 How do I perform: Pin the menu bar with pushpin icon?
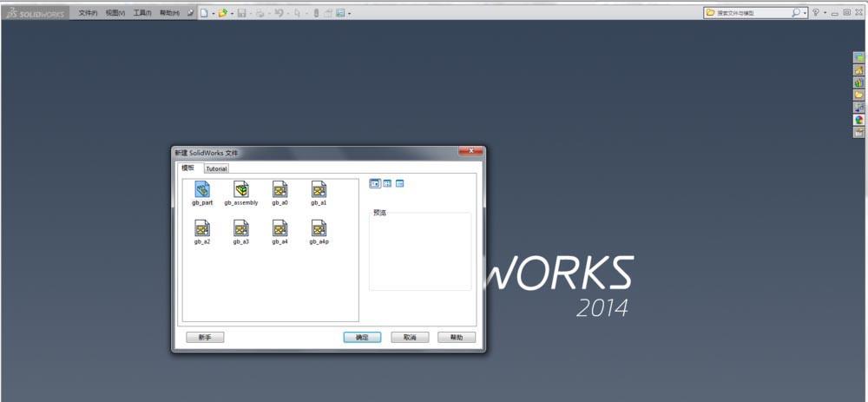pos(191,12)
